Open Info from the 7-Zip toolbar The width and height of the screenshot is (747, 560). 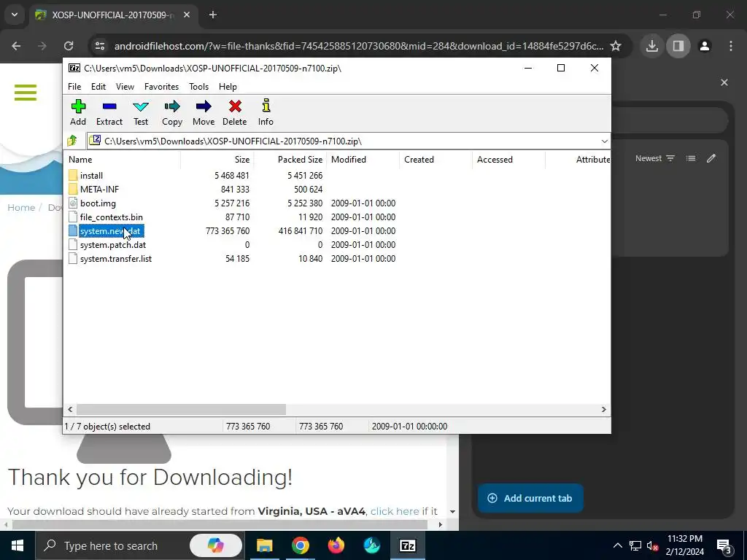(266, 112)
